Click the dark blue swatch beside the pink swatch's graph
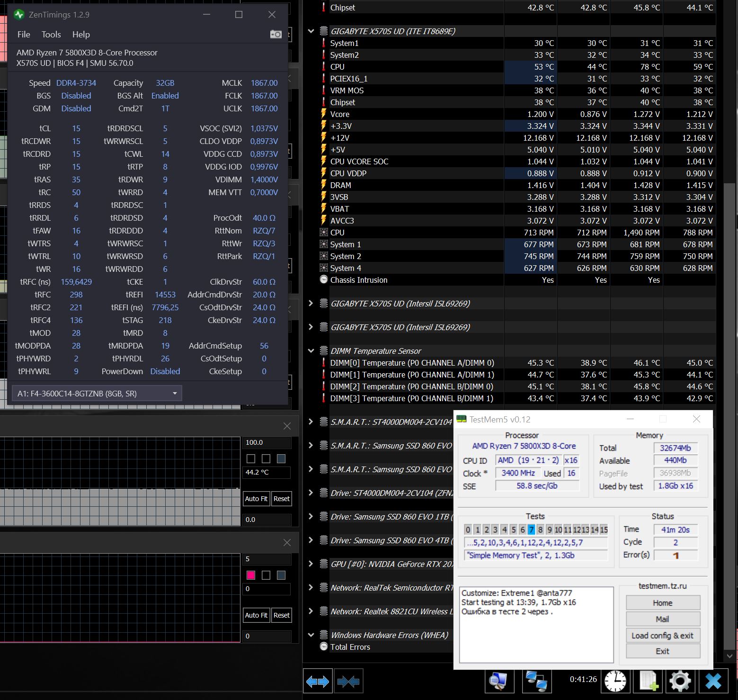738x700 pixels. [281, 575]
